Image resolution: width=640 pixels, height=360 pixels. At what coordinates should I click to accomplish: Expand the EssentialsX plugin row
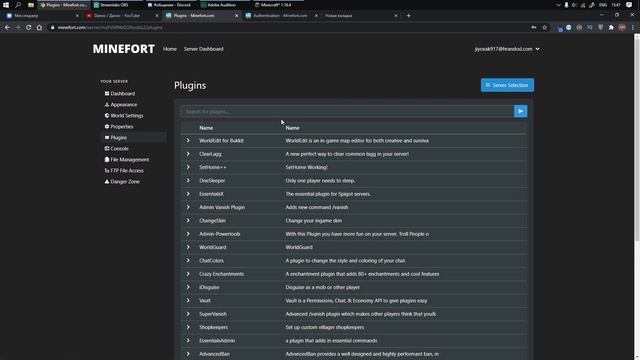[188, 194]
